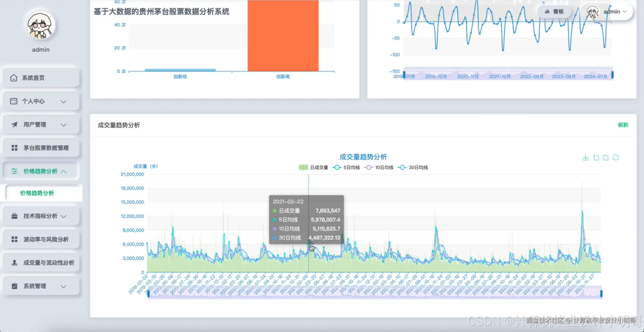Click the volume chart's right zoom slider handle
The height and width of the screenshot is (332, 644).
tap(601, 293)
